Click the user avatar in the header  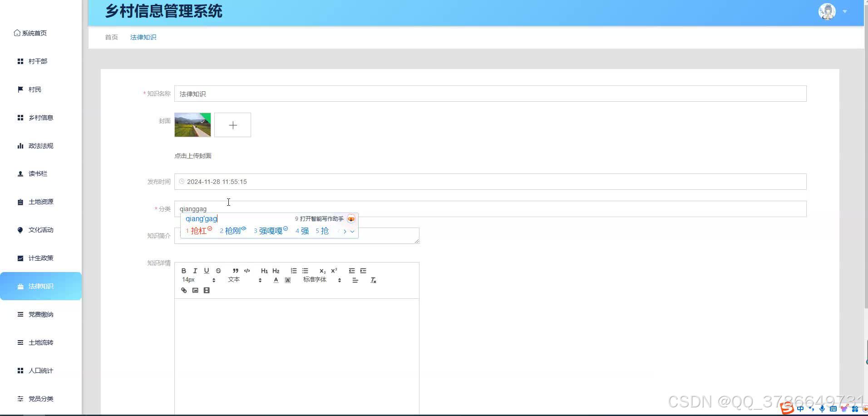coord(827,11)
